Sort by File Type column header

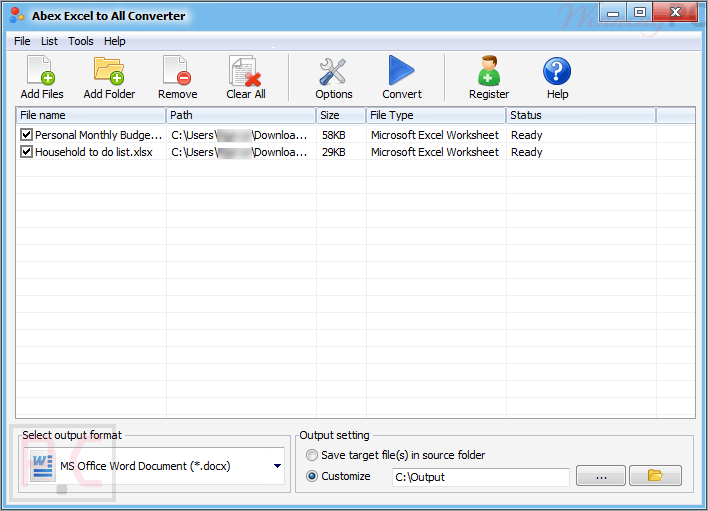(436, 115)
